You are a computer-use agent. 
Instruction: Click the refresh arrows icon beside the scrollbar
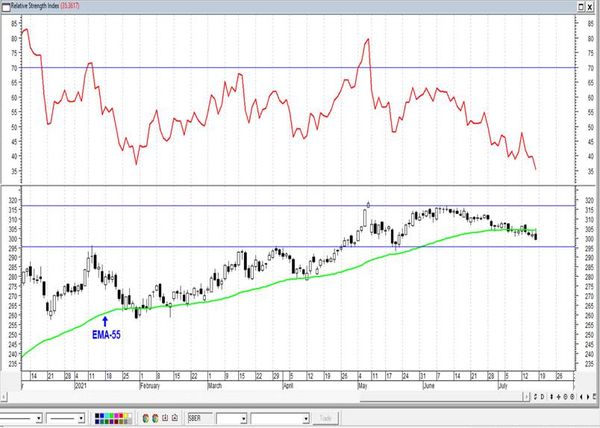click(535, 397)
